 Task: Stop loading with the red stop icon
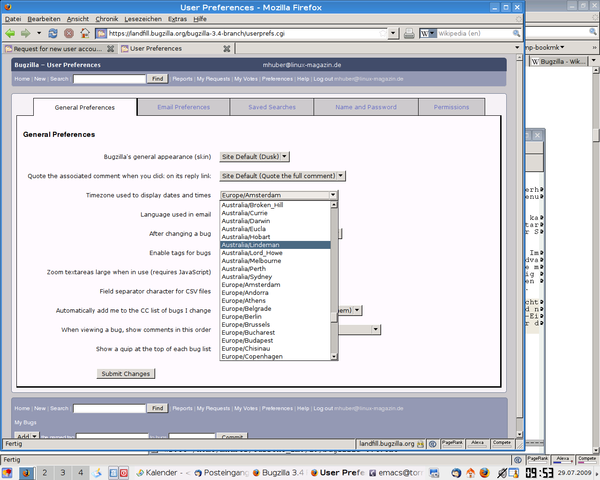tap(69, 33)
